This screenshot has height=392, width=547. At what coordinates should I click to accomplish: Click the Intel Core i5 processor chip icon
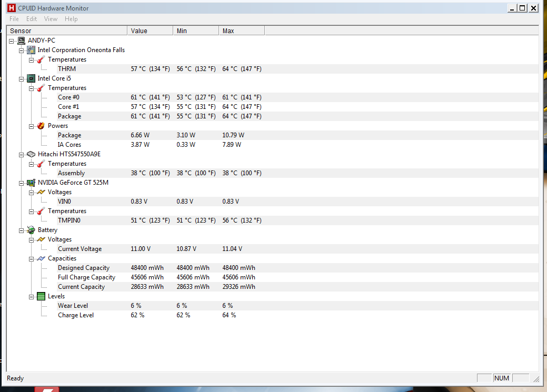pyautogui.click(x=31, y=78)
